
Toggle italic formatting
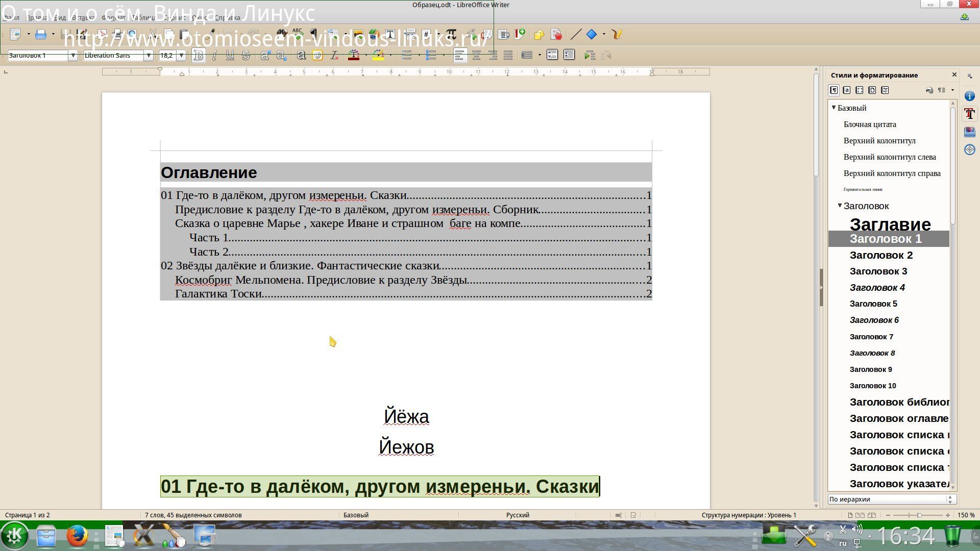tap(214, 55)
